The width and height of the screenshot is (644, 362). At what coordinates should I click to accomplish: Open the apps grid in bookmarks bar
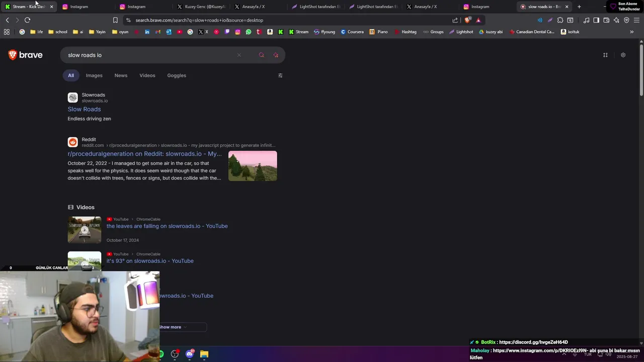(x=7, y=32)
